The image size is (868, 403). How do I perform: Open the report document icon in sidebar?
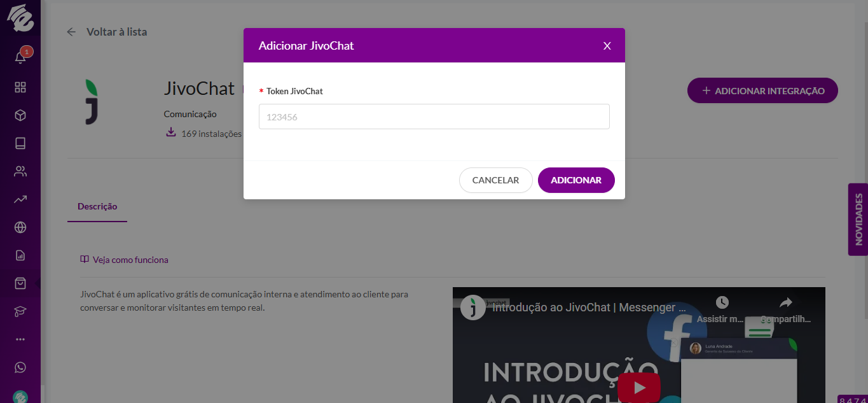[x=20, y=255]
